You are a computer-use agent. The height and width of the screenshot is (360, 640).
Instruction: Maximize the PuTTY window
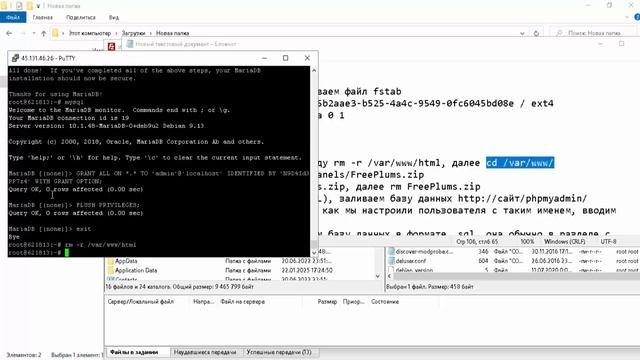tap(286, 58)
